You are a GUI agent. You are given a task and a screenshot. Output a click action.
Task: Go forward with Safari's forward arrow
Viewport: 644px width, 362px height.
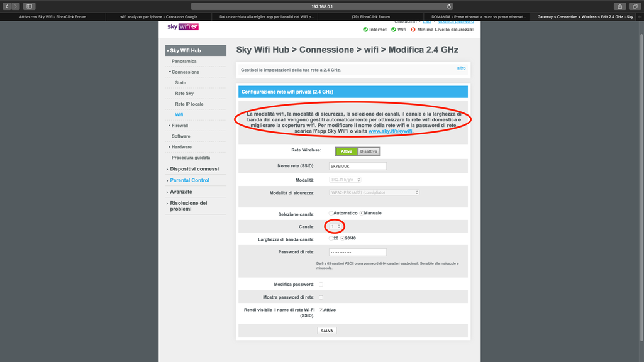click(16, 6)
